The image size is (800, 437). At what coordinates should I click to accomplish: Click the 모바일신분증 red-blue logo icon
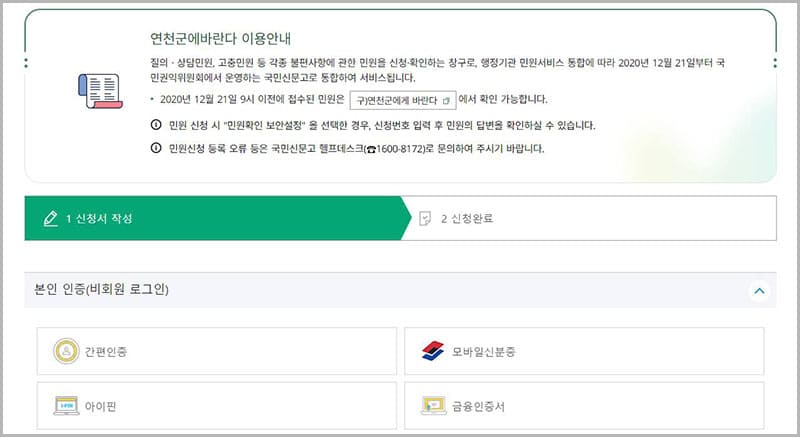tap(432, 351)
